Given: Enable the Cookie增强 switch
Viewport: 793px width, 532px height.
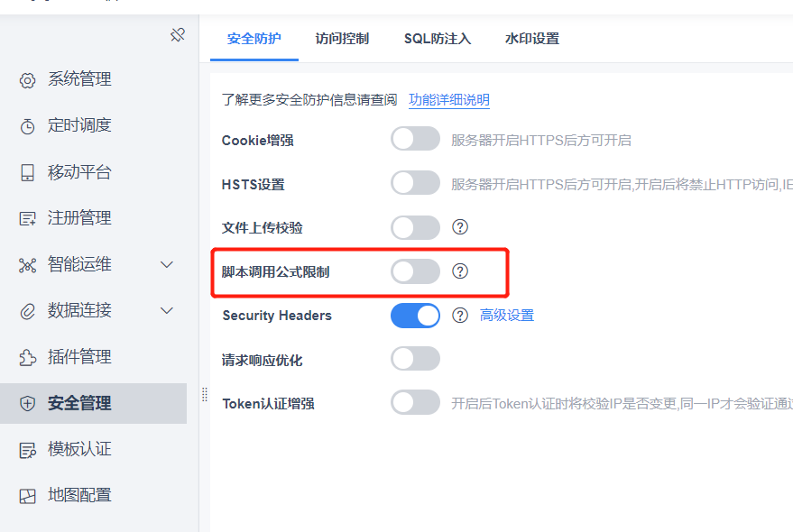Looking at the screenshot, I should pos(415,139).
